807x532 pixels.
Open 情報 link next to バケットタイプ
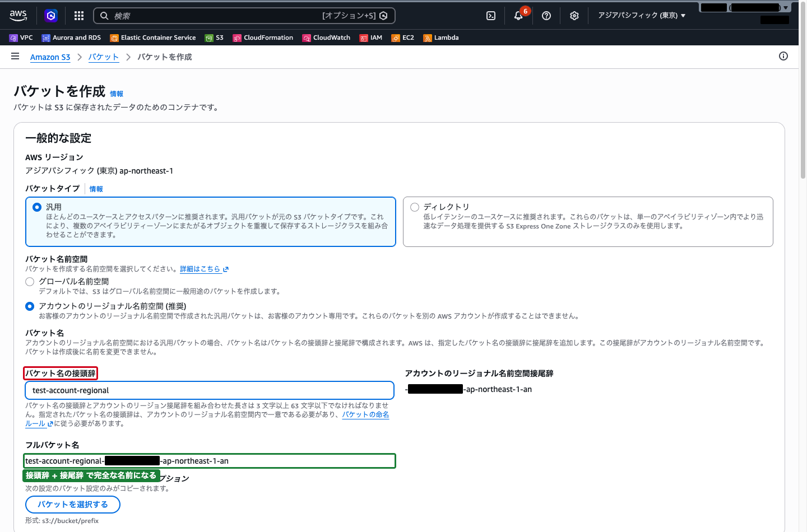click(x=96, y=189)
